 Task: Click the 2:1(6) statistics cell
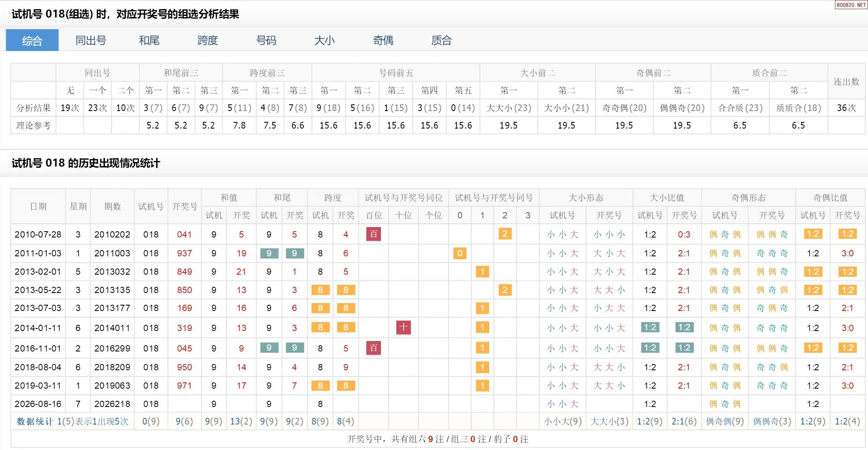(x=684, y=422)
